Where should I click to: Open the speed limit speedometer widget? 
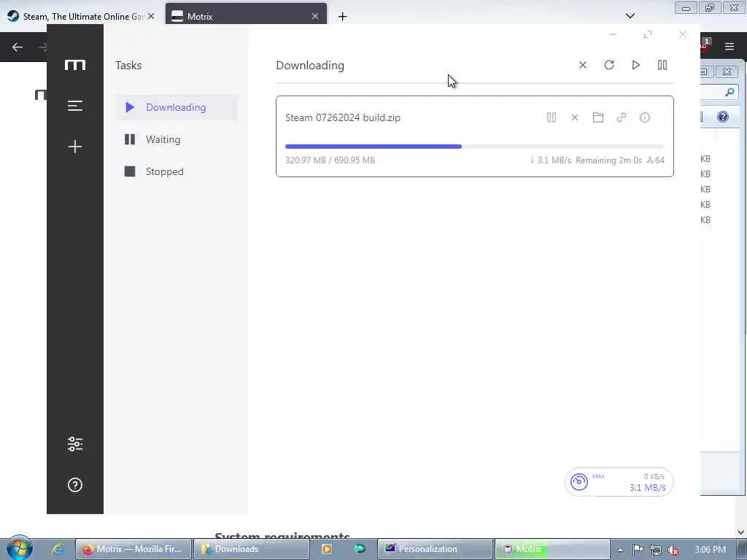(x=578, y=482)
